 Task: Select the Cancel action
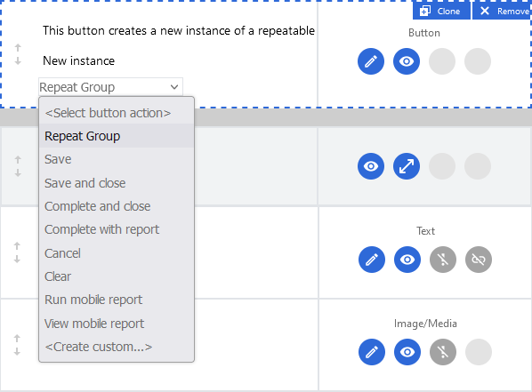pyautogui.click(x=117, y=253)
